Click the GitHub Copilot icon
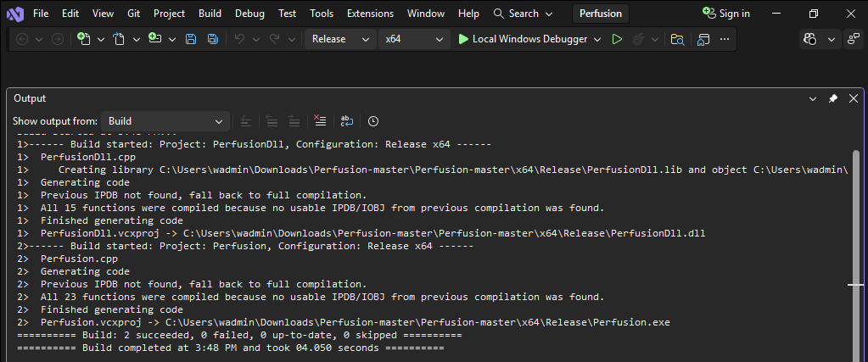Image resolution: width=868 pixels, height=362 pixels. pos(809,39)
